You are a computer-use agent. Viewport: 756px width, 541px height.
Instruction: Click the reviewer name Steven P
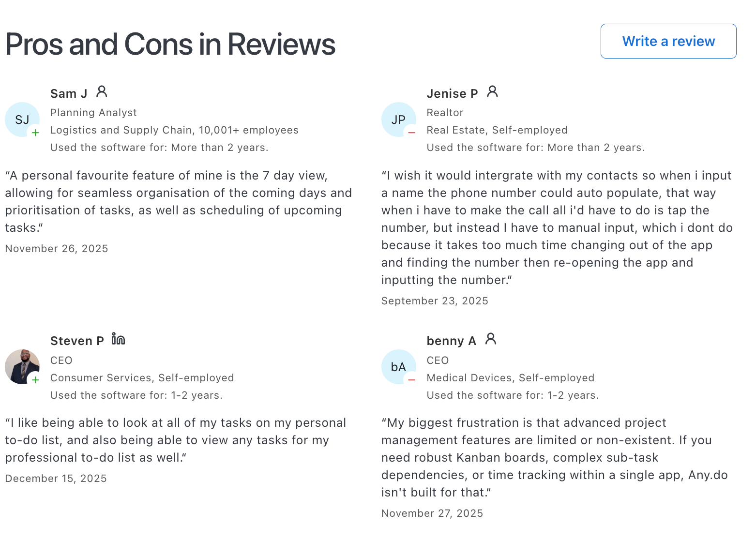(77, 341)
